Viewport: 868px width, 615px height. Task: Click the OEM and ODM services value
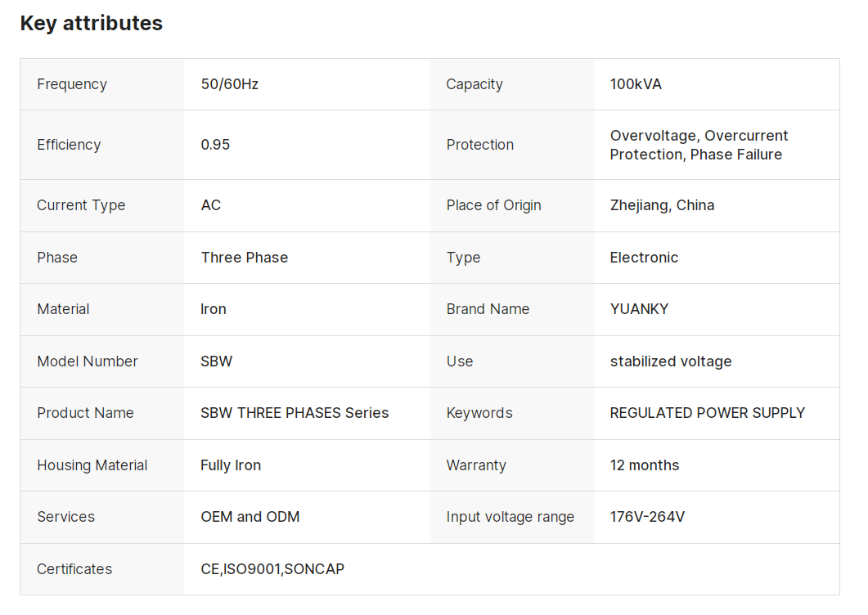[250, 517]
